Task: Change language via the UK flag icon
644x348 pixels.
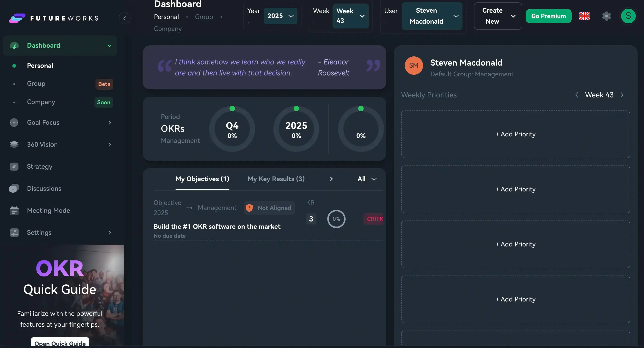Action: point(584,16)
